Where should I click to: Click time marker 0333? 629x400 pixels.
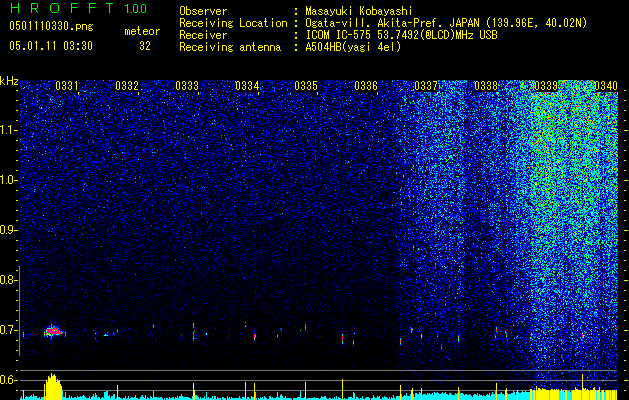pyautogui.click(x=187, y=86)
